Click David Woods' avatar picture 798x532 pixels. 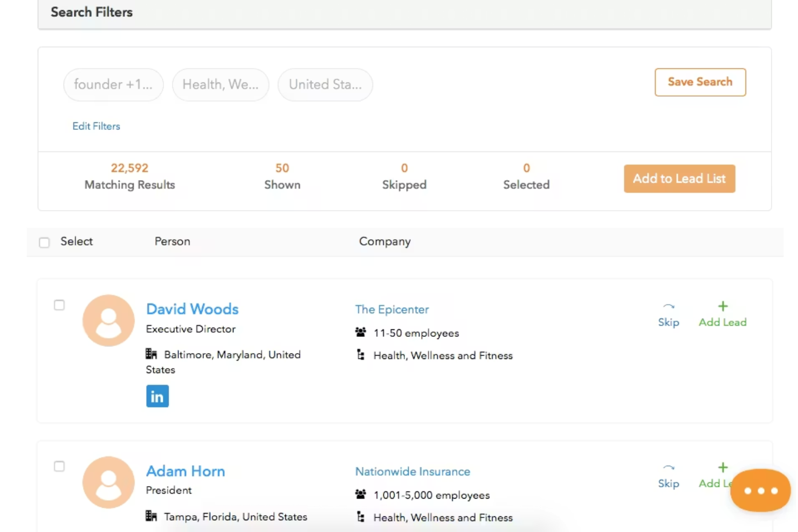(108, 320)
